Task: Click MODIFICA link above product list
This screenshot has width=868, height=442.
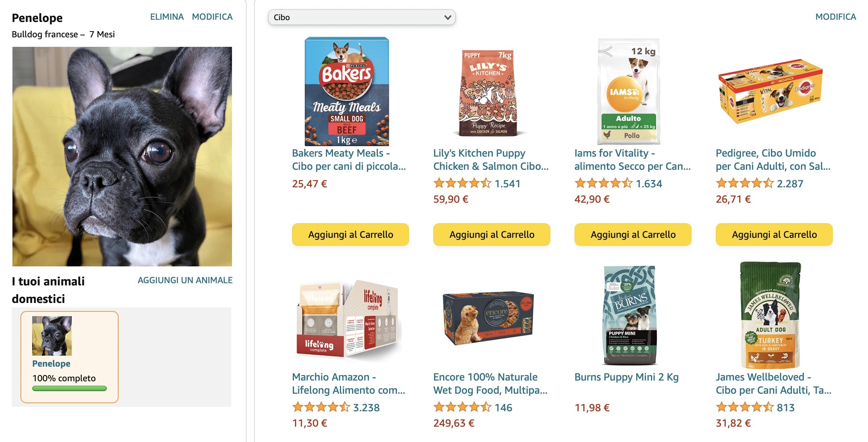Action: (x=835, y=17)
